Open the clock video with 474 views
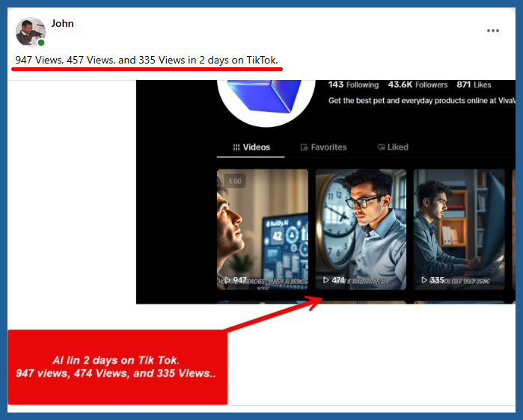This screenshot has height=420, width=523. point(361,228)
